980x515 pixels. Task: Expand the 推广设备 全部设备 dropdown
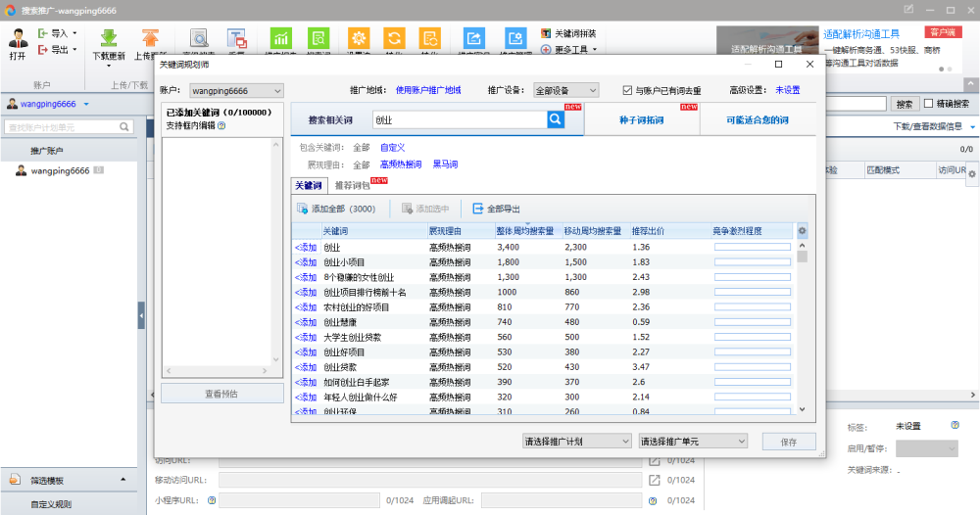[x=565, y=90]
